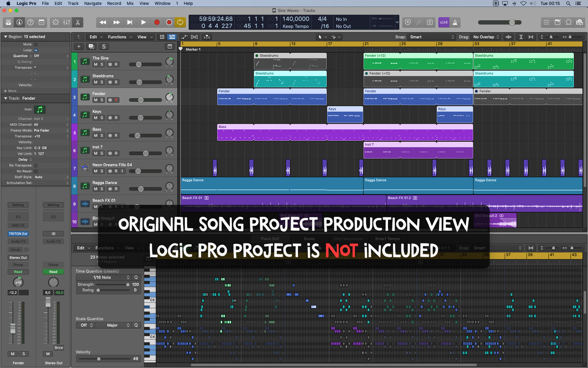Click the waveform zoom icon
The image size is (588, 368).
coord(508,37)
